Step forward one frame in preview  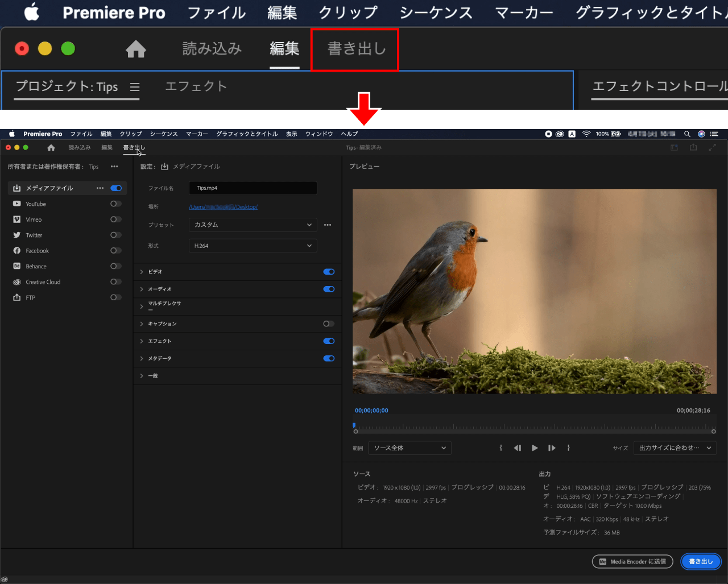[x=552, y=448]
